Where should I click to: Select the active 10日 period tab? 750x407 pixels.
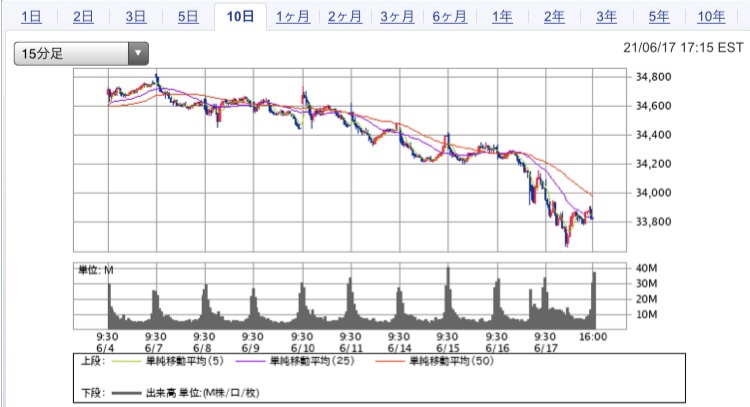tap(240, 17)
